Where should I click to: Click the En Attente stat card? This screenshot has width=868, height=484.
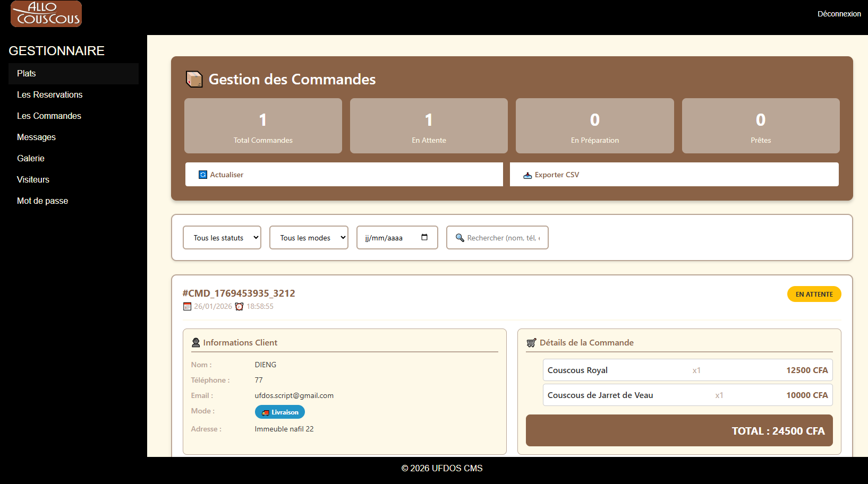pos(429,126)
